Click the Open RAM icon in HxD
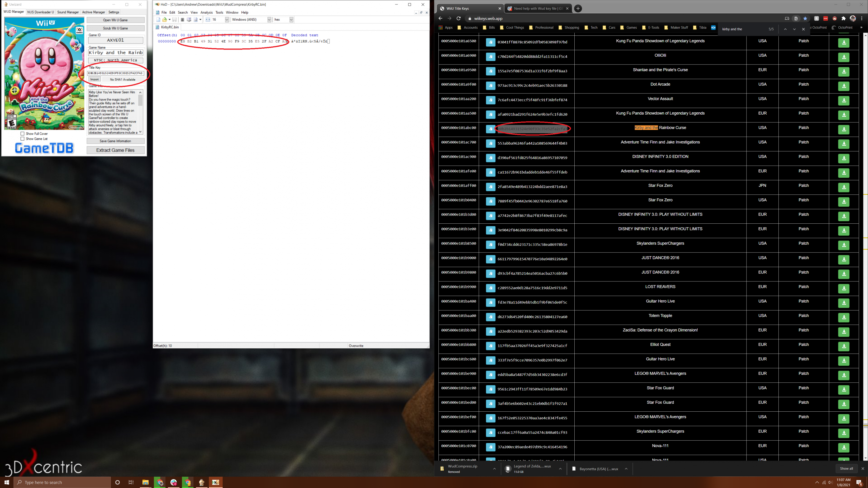The width and height of the screenshot is (868, 488). pos(182,20)
